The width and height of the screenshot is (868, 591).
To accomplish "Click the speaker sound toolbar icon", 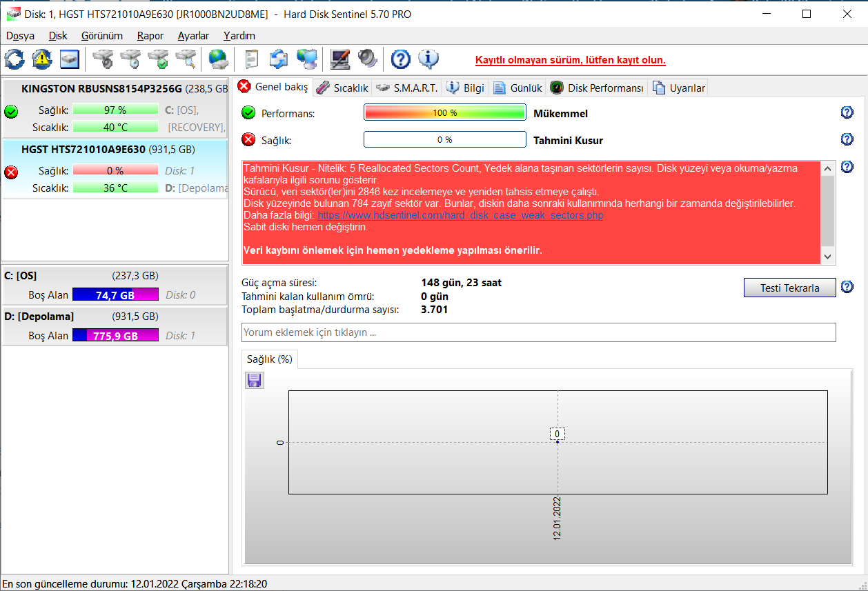I will [368, 59].
